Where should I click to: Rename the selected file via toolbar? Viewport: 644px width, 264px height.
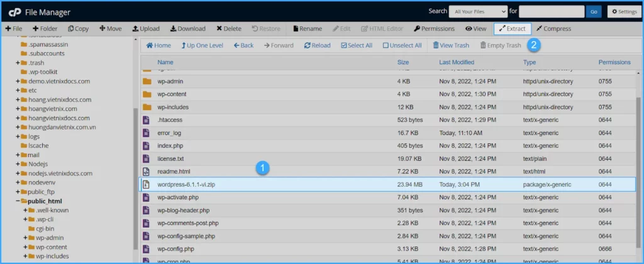[307, 28]
